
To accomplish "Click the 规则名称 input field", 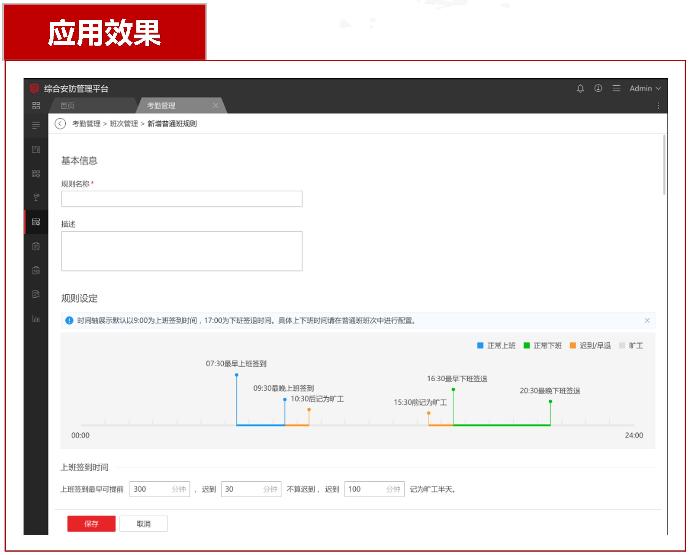I will click(181, 199).
